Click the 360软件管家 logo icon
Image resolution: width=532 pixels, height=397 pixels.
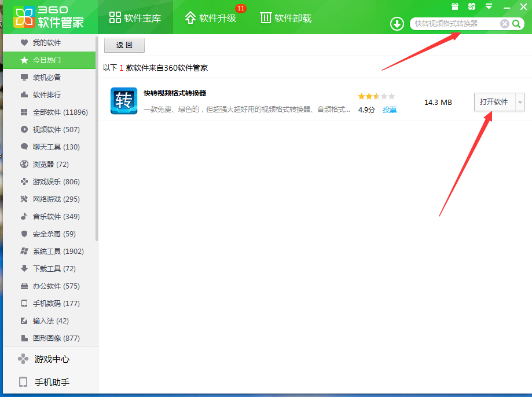click(x=24, y=17)
